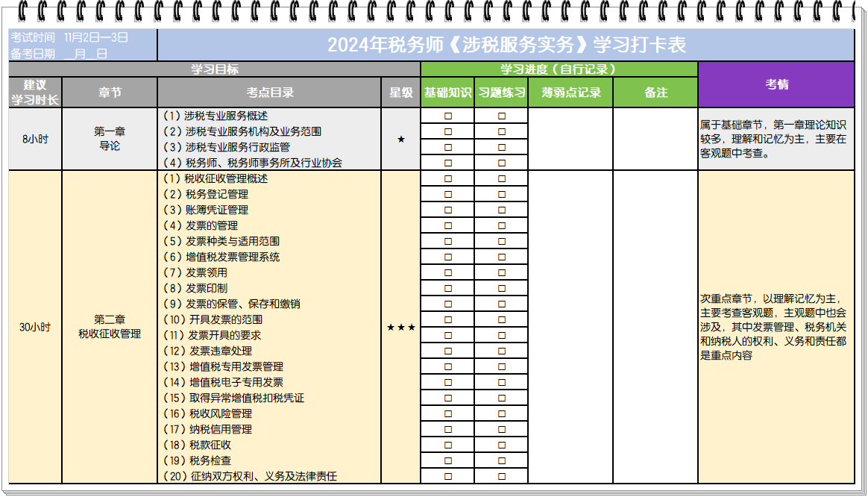The image size is (868, 497).
Task: Check 习题练习 box for 发票领用
Action: click(x=502, y=272)
